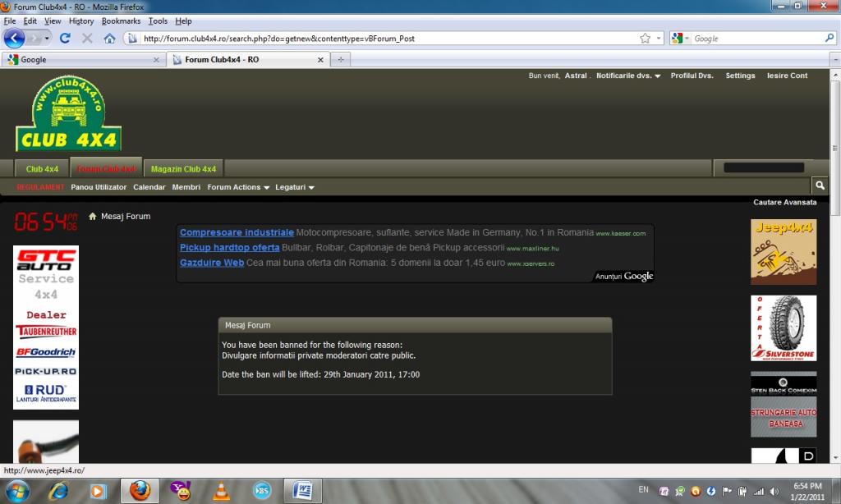Click the Iesire Cont logout link

click(x=787, y=76)
